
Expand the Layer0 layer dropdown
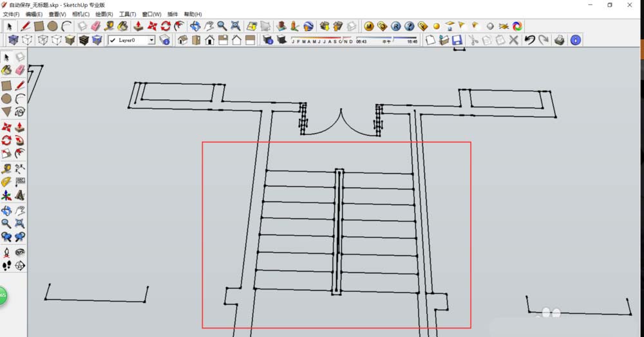(x=151, y=40)
